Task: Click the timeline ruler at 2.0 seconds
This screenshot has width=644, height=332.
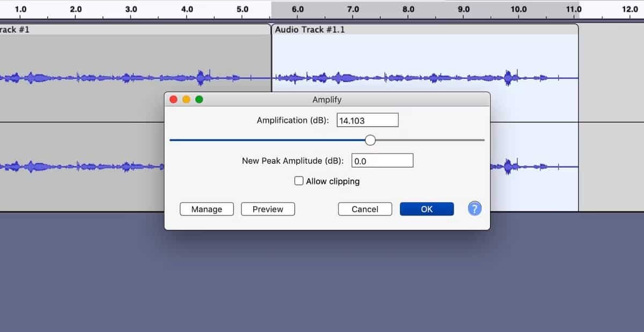Action: [x=76, y=9]
